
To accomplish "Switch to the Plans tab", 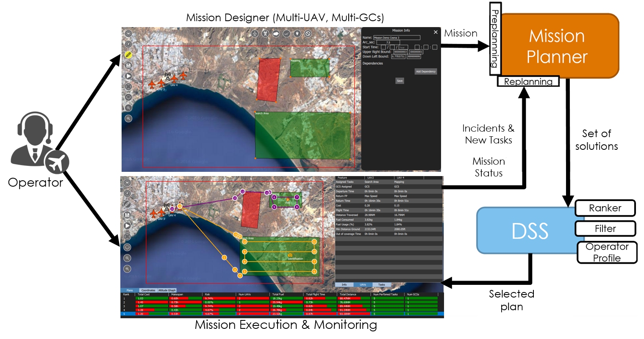I will 130,290.
